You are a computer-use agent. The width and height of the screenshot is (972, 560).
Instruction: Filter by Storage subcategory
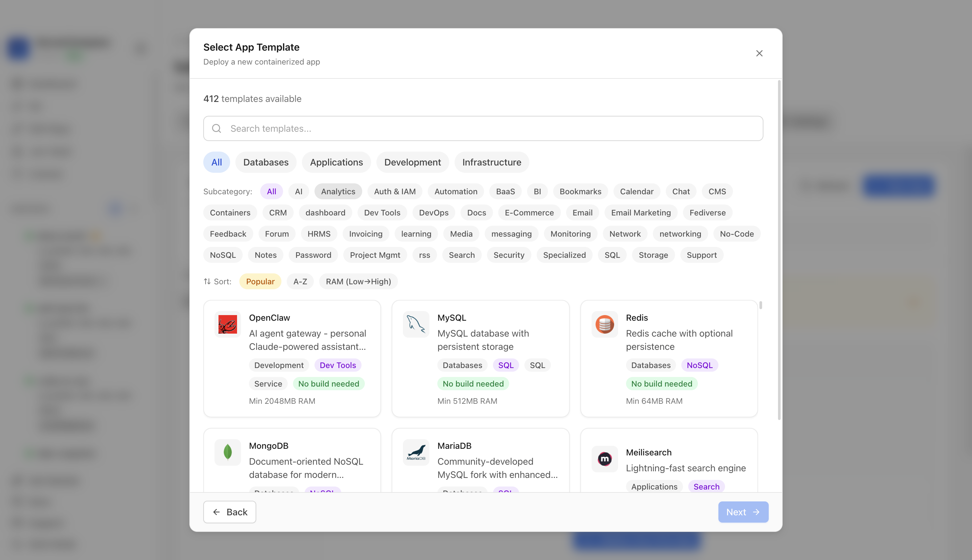tap(653, 255)
